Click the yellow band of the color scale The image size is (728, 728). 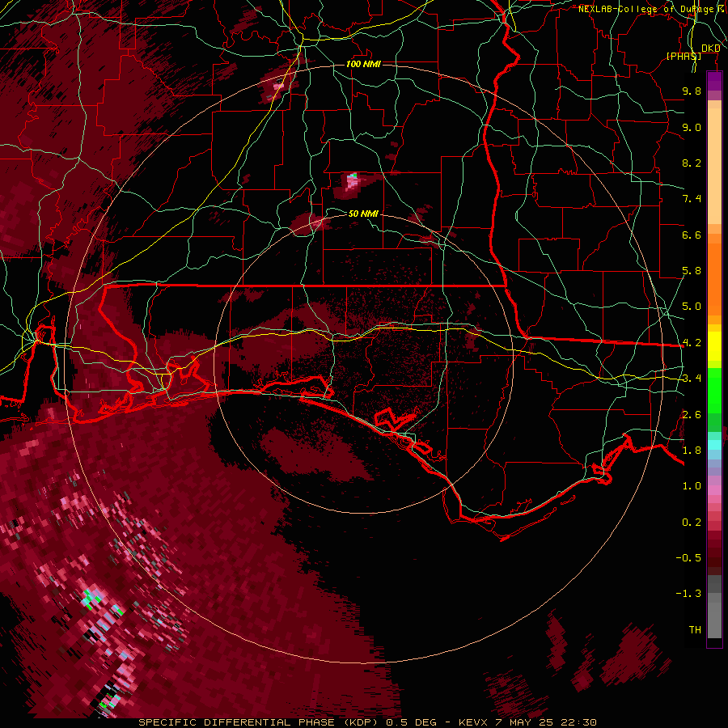point(714,346)
